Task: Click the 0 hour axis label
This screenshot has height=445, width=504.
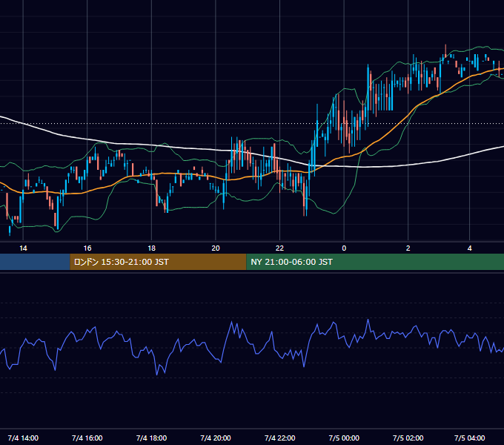Action: point(344,248)
